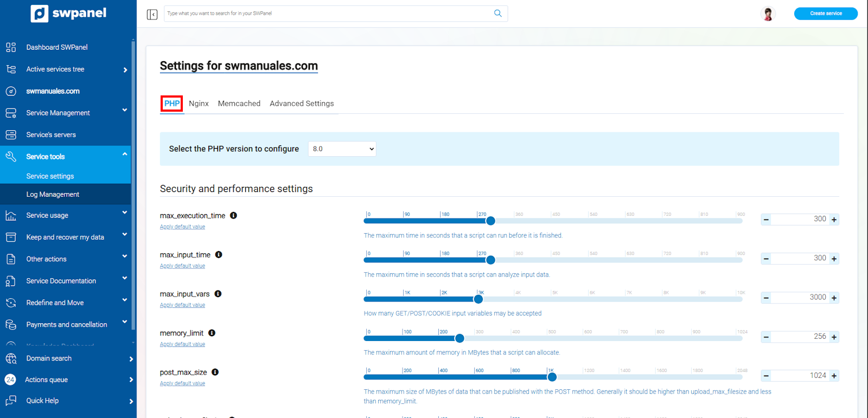Increase post_max_size using the plus button

tap(834, 376)
